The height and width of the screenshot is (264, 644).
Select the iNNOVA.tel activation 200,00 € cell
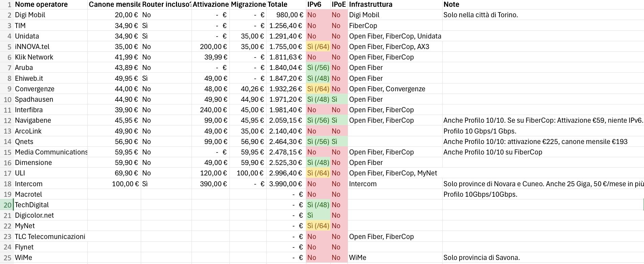pyautogui.click(x=213, y=47)
